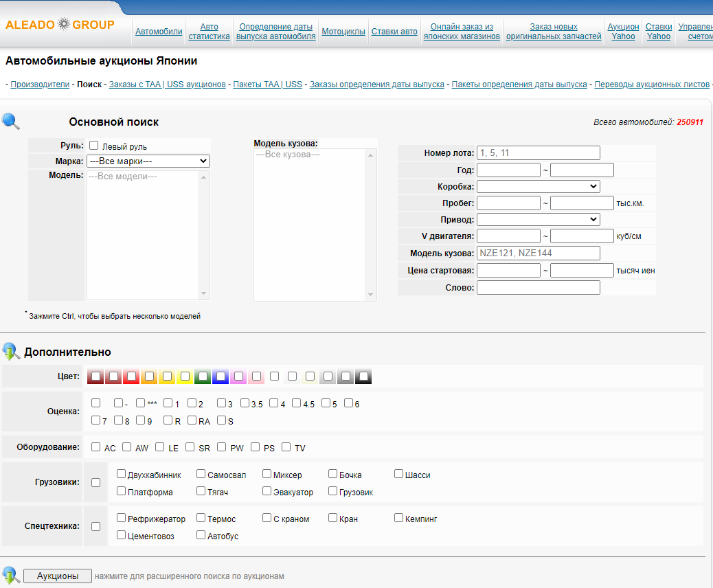Screen dimensions: 713x588
Task: Click the green arrow icon beside Дополнительно
Action: [11, 352]
